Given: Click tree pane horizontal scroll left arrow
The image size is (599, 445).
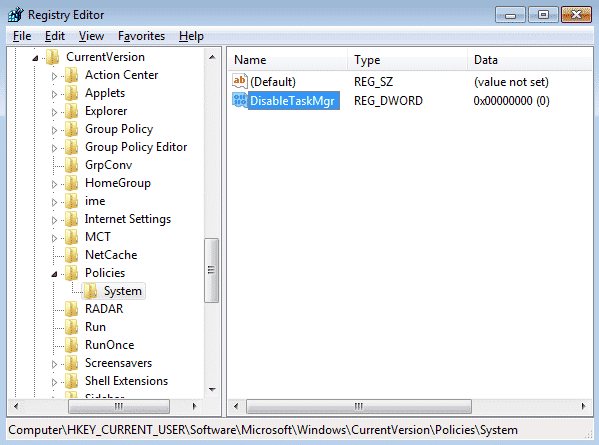Looking at the screenshot, I should [16, 406].
